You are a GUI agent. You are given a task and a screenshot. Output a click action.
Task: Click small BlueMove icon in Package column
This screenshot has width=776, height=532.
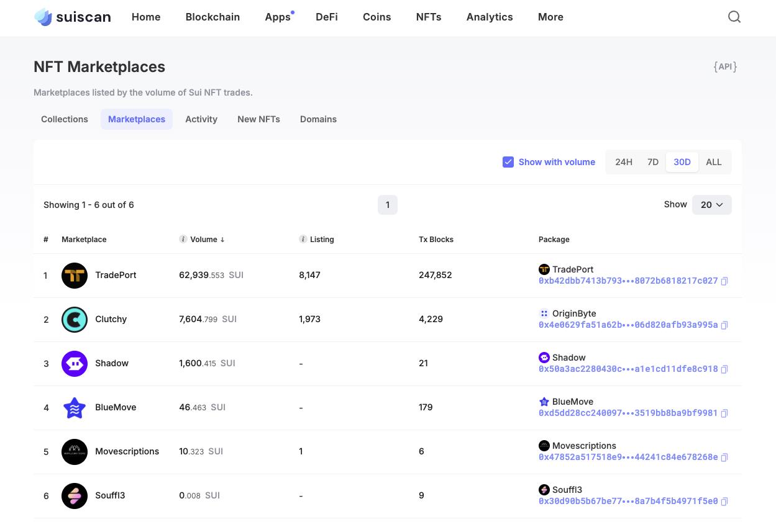(544, 402)
